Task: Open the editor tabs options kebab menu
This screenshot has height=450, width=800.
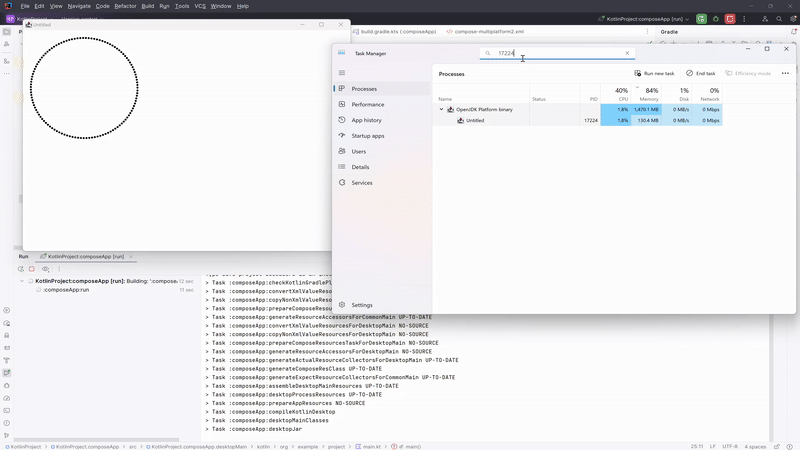Action: (x=647, y=32)
